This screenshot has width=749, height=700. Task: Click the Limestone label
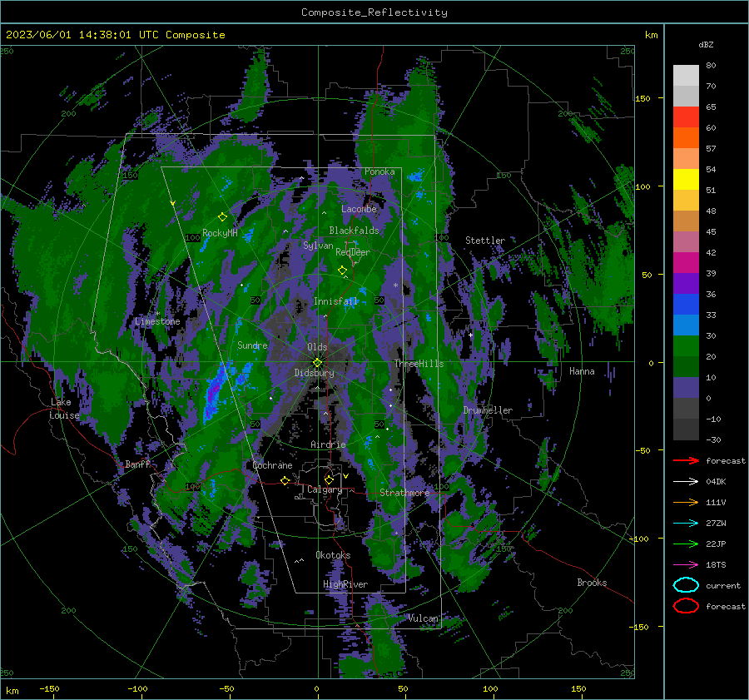[x=157, y=321]
